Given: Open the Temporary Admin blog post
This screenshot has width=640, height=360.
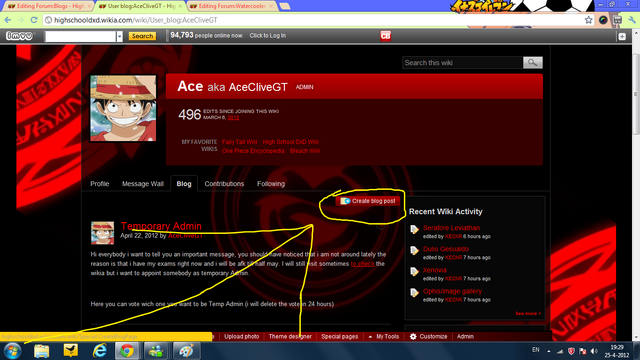Looking at the screenshot, I should point(161,226).
